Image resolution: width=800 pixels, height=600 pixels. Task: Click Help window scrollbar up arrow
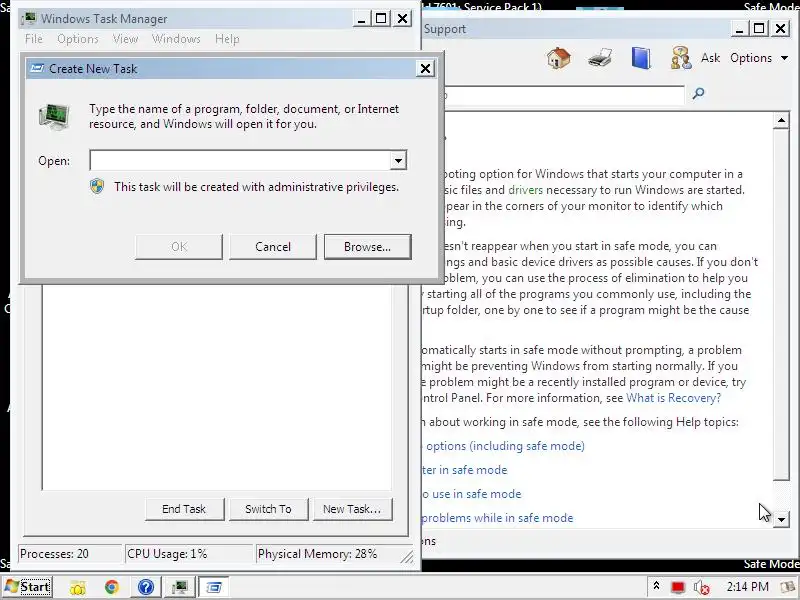781,121
